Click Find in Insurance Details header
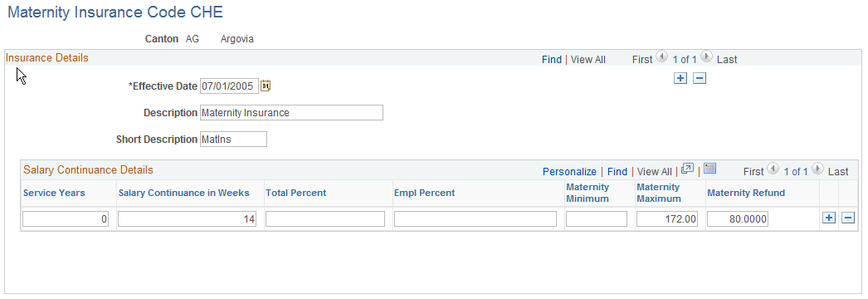Viewport: 868px width, 299px height. click(x=551, y=59)
